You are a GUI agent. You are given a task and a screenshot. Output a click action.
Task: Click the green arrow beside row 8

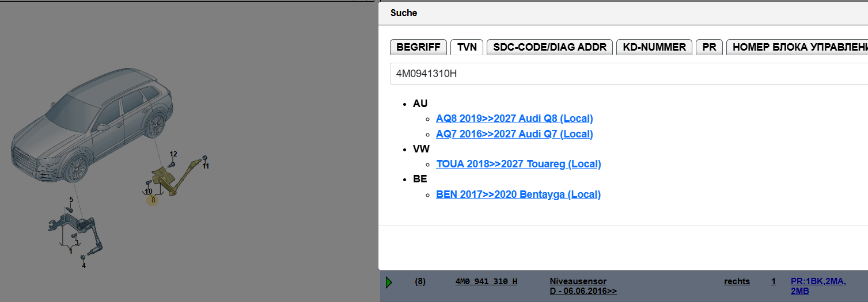[x=389, y=282]
